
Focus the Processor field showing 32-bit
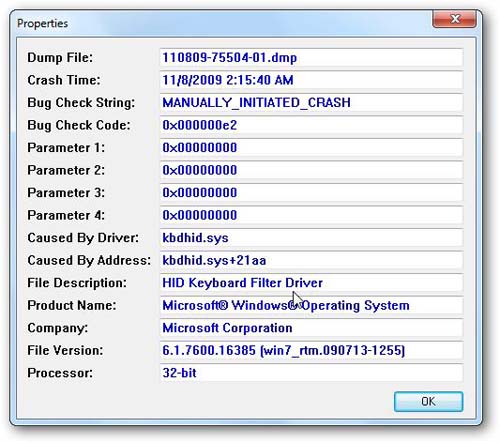pyautogui.click(x=311, y=373)
